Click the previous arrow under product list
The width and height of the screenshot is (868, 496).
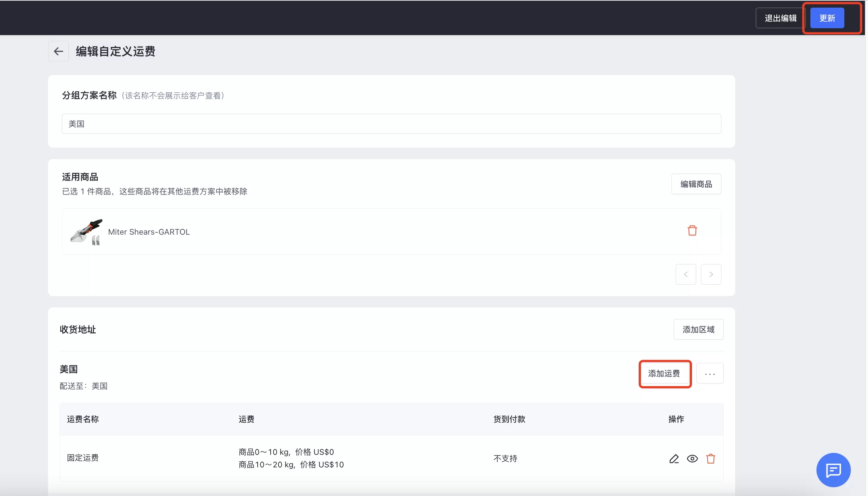pyautogui.click(x=686, y=274)
